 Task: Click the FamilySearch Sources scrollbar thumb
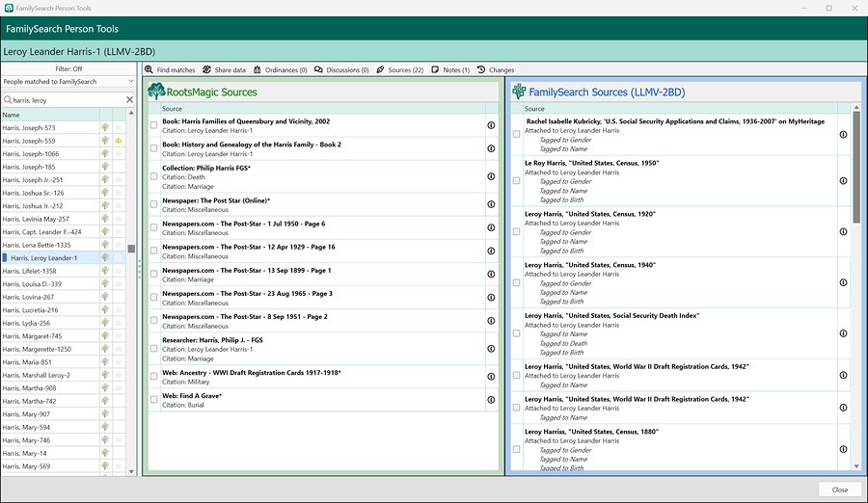(x=856, y=167)
